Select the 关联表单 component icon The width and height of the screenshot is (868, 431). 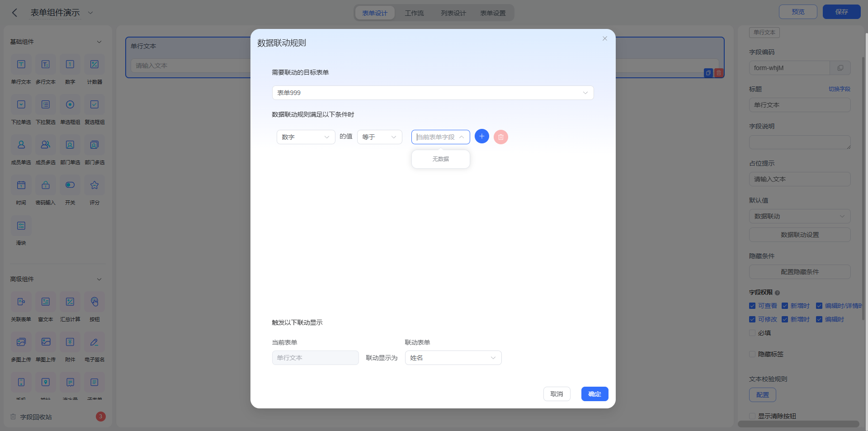pyautogui.click(x=21, y=302)
